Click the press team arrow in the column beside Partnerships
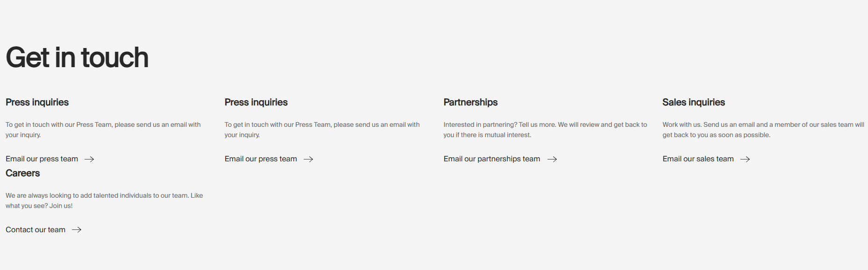This screenshot has height=270, width=868. tap(308, 159)
